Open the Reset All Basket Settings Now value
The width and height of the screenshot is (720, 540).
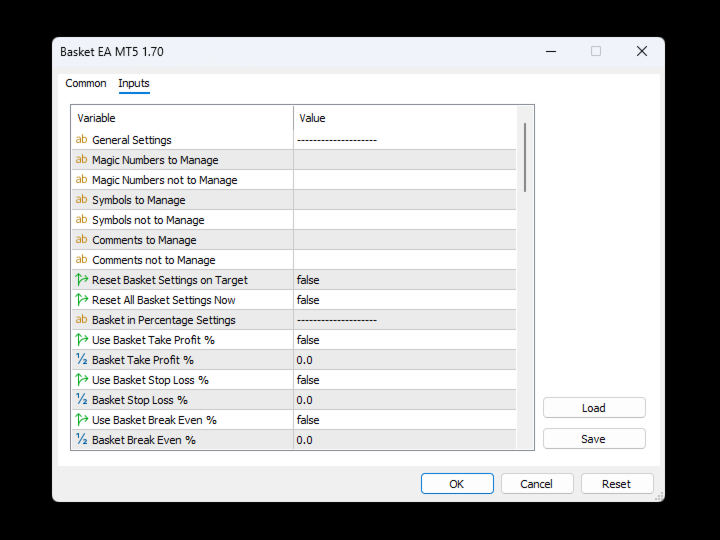click(405, 299)
